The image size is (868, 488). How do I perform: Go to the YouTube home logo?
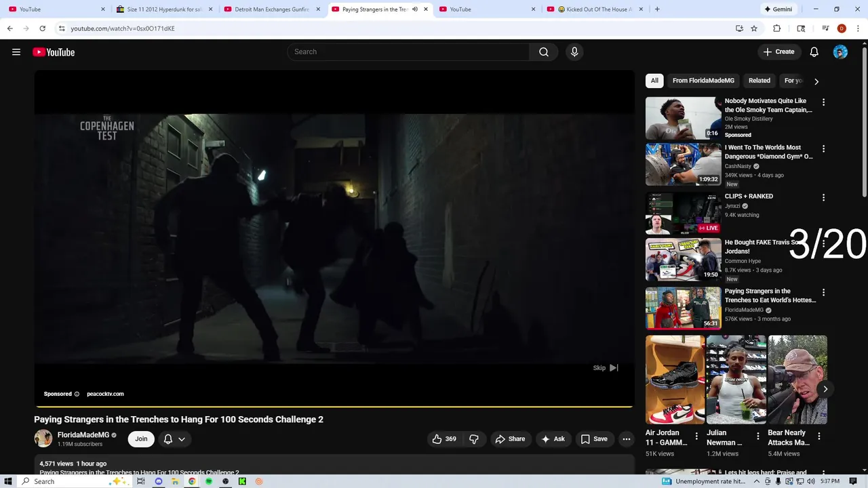click(x=54, y=52)
